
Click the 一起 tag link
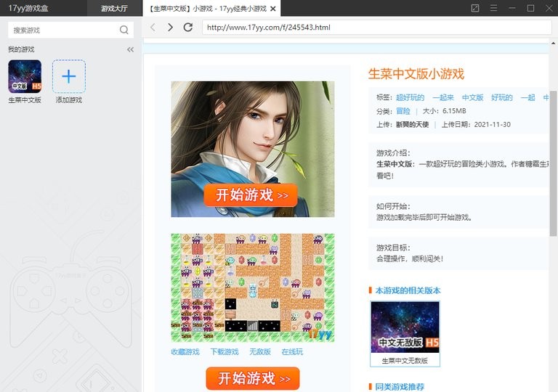(527, 97)
